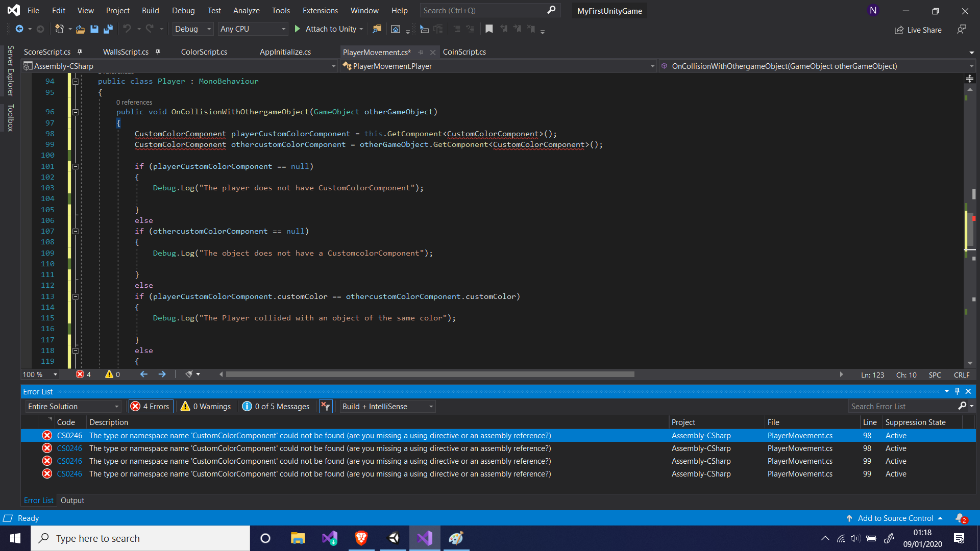Switch to the CoinScript.cs tab
Image resolution: width=980 pixels, height=551 pixels.
(464, 52)
